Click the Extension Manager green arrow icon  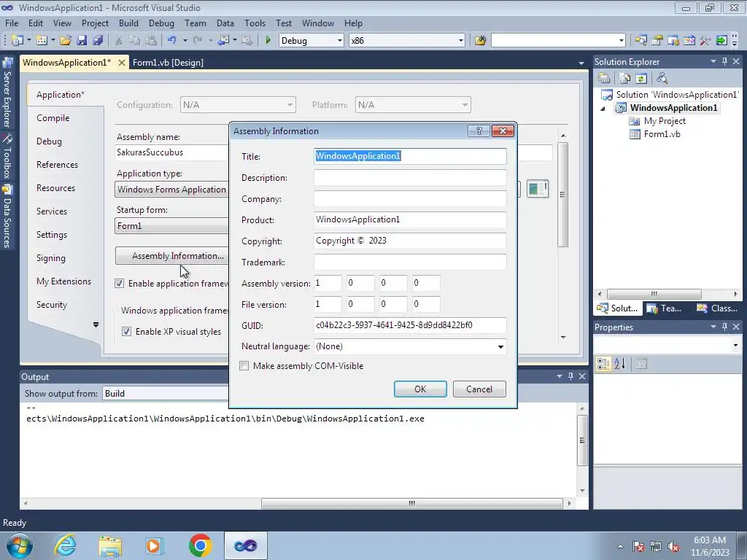click(x=721, y=41)
